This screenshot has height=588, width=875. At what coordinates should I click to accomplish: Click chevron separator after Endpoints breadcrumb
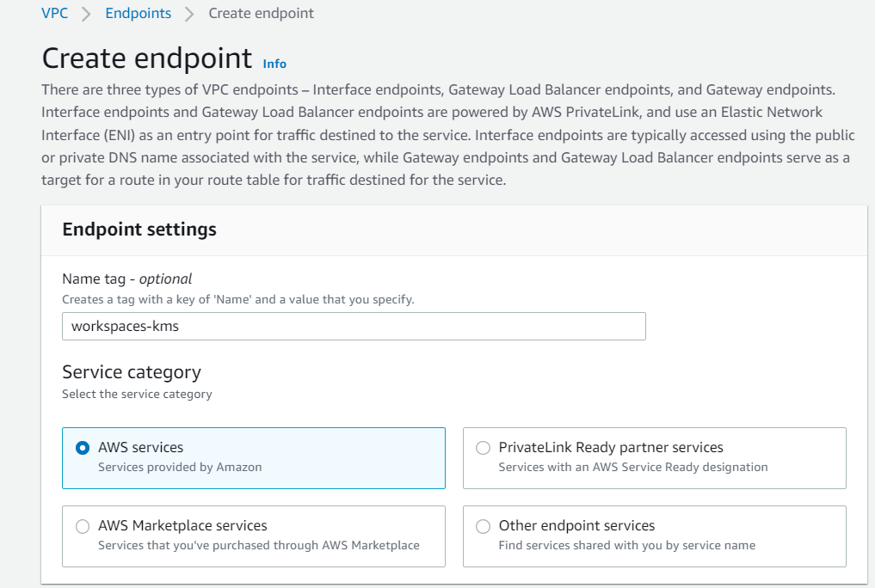[x=189, y=15]
